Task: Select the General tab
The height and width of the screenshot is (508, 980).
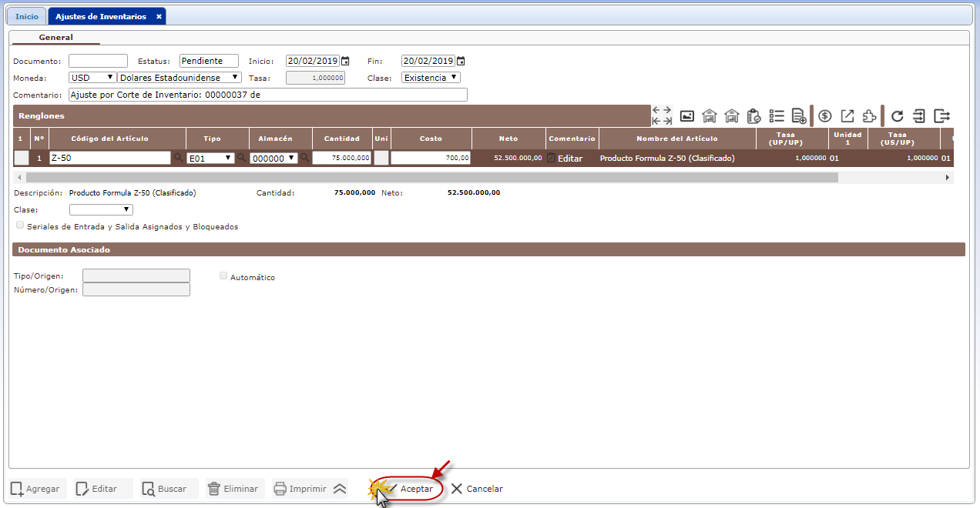Action: tap(56, 37)
